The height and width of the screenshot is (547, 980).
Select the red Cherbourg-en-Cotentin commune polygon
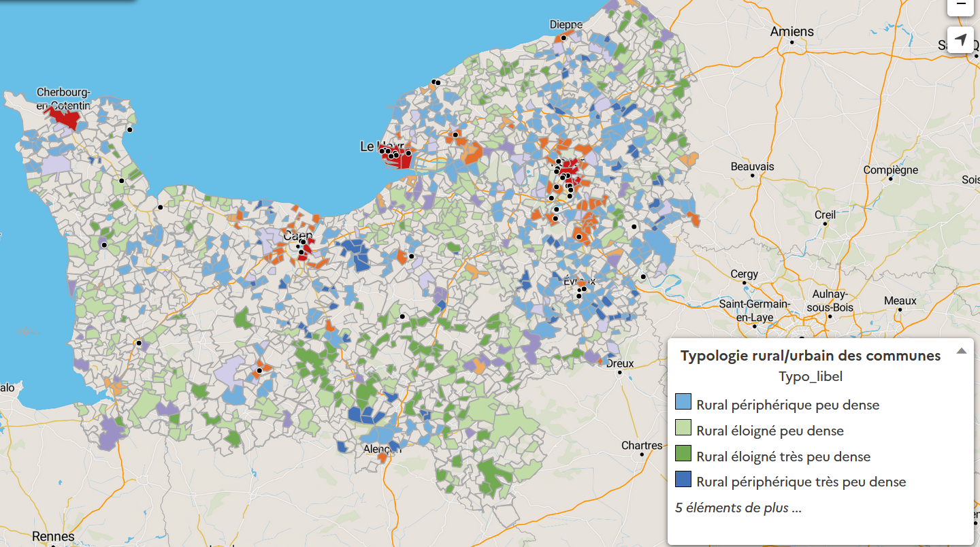(x=67, y=119)
